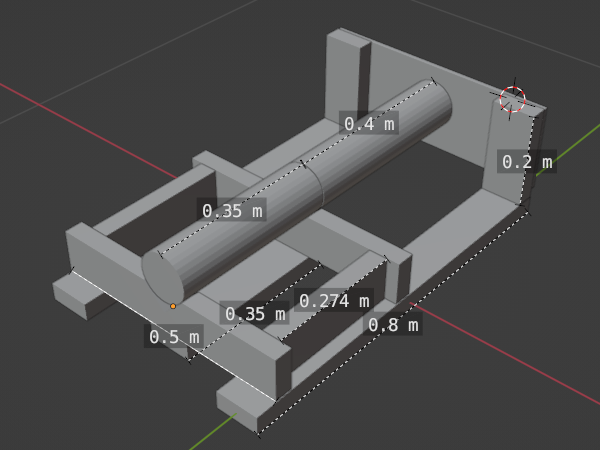Select the 0.35 m label overlapping the cylinder
Viewport: 600px width, 450px height.
coord(233,211)
